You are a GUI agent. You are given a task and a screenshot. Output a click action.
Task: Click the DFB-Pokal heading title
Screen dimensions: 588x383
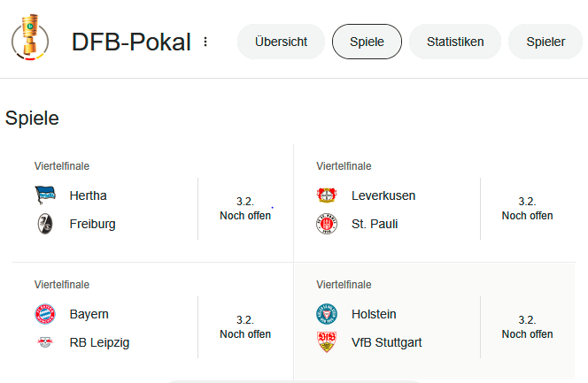tap(131, 42)
